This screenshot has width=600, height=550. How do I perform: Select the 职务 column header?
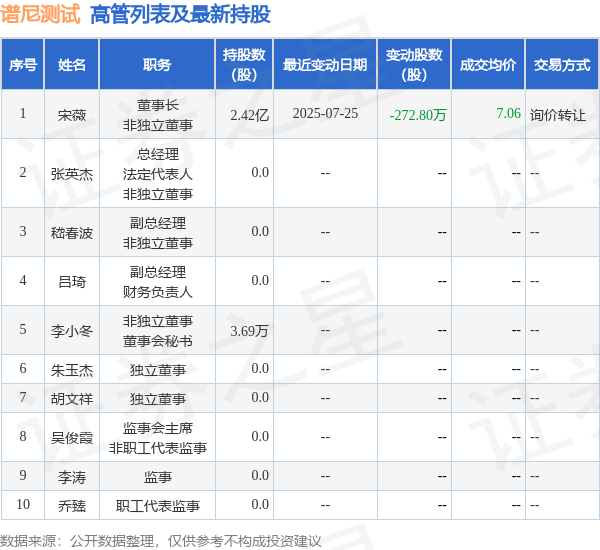(157, 64)
